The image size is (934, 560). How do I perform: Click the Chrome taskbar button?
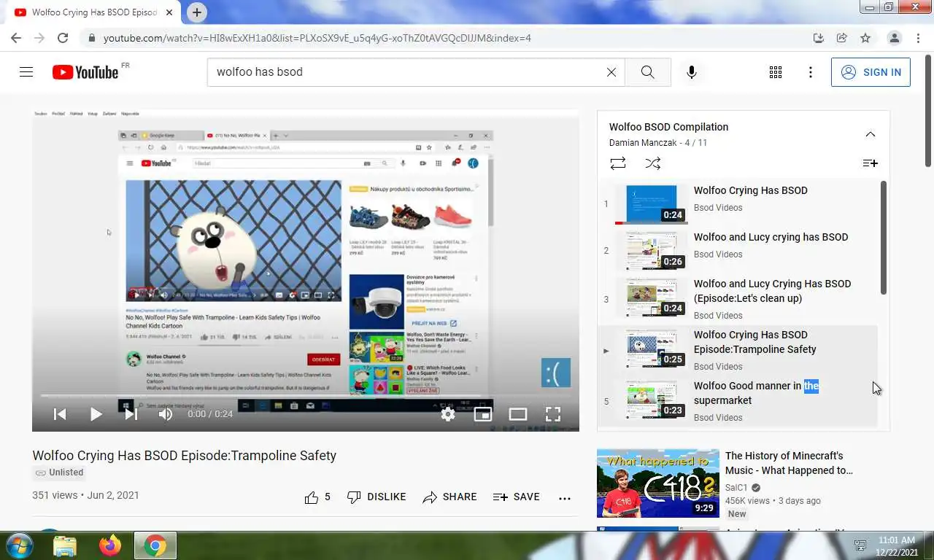[155, 545]
